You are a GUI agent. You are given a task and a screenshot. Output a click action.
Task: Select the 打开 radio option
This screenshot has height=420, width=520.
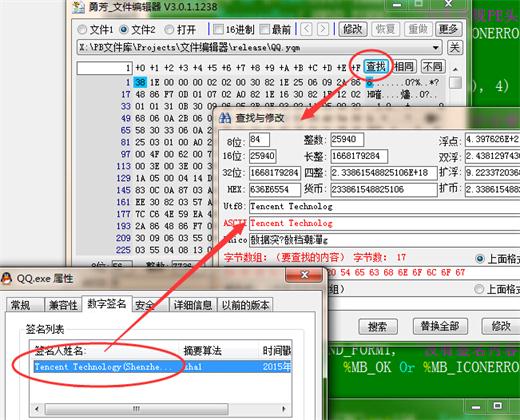(x=169, y=30)
